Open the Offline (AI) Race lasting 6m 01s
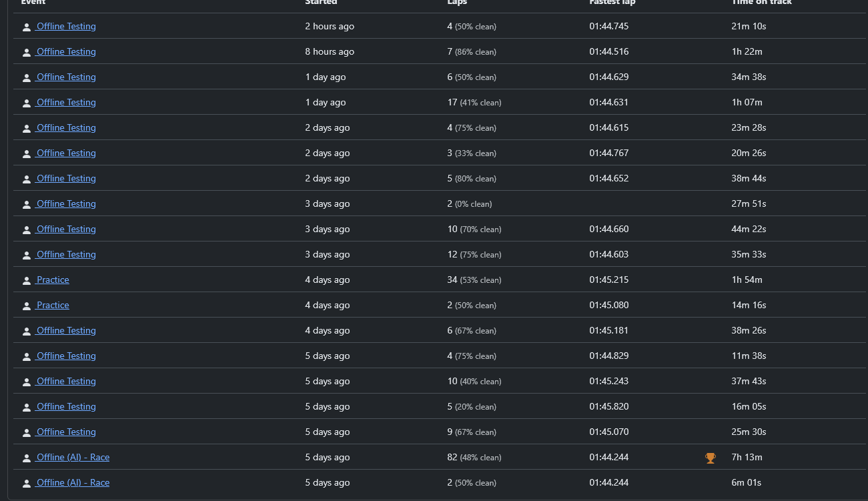This screenshot has width=868, height=501. (72, 482)
